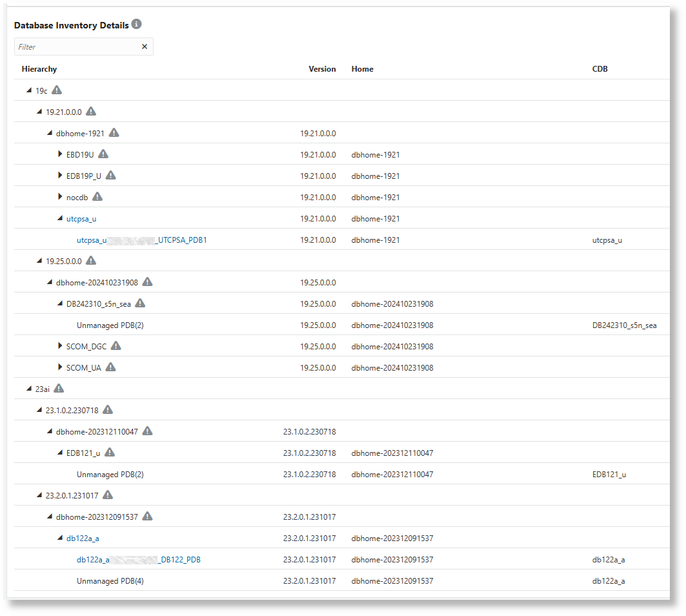
Task: Open the db122a_a database link
Action: pos(83,539)
